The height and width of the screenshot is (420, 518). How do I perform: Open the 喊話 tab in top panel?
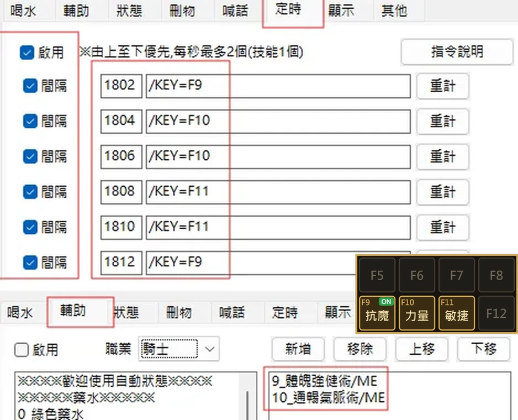pyautogui.click(x=235, y=11)
